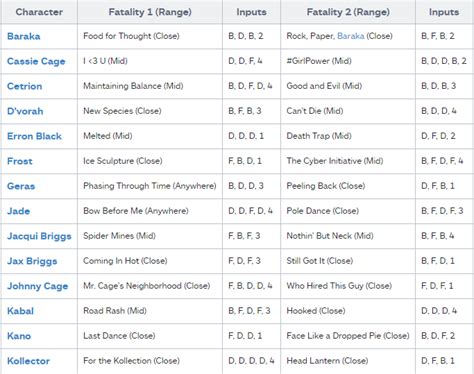Screen dimensions: 474x374
Task: Open the D'vorah character link
Action: tap(25, 111)
